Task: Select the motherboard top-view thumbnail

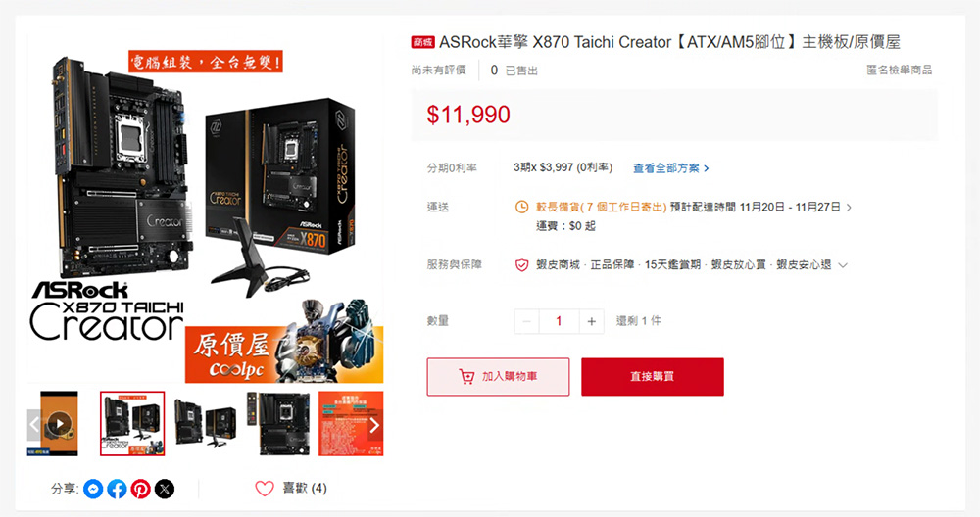Action: [x=278, y=424]
